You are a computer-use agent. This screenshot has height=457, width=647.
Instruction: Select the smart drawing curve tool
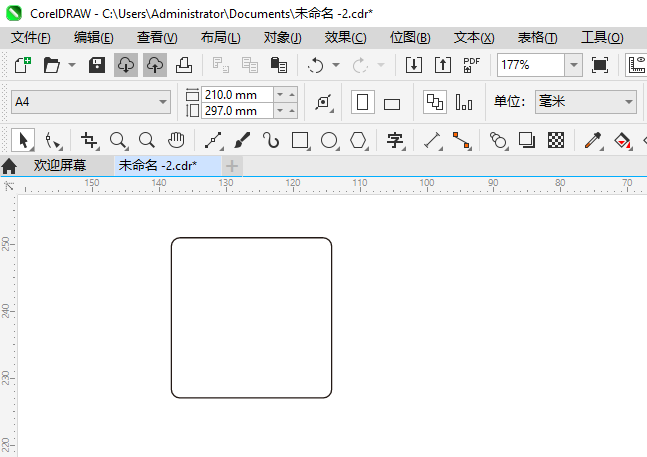(x=271, y=141)
